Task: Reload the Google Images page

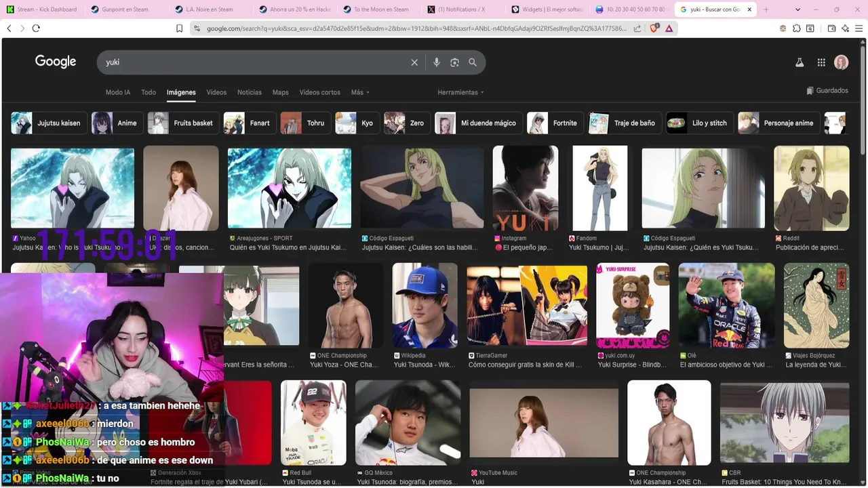Action: 36,28
